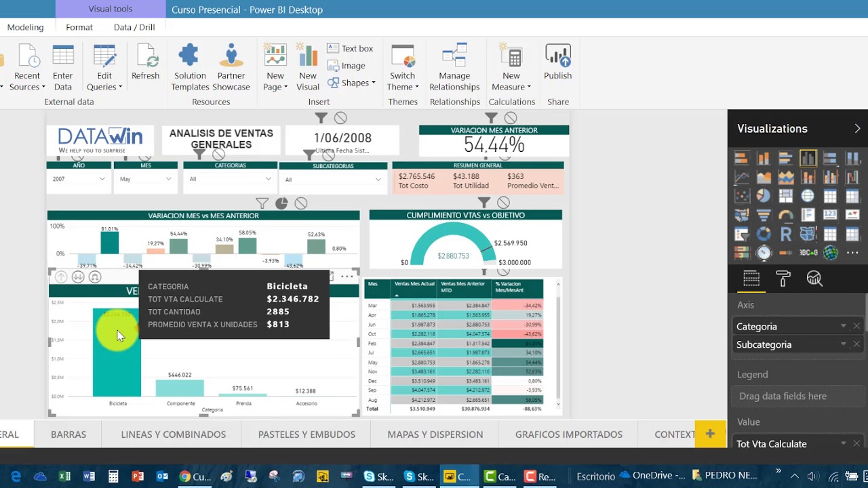This screenshot has height=488, width=868.
Task: Go to the BARRAS report page
Action: 68,434
